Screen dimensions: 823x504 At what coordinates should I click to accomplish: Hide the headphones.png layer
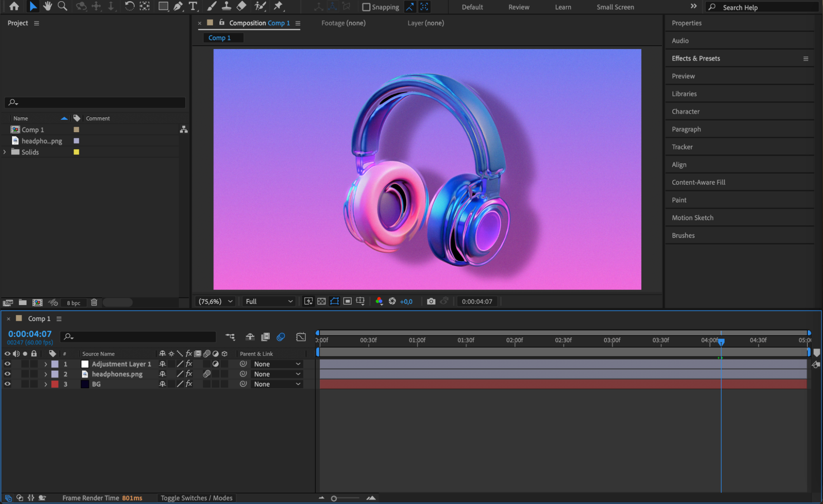pos(7,374)
